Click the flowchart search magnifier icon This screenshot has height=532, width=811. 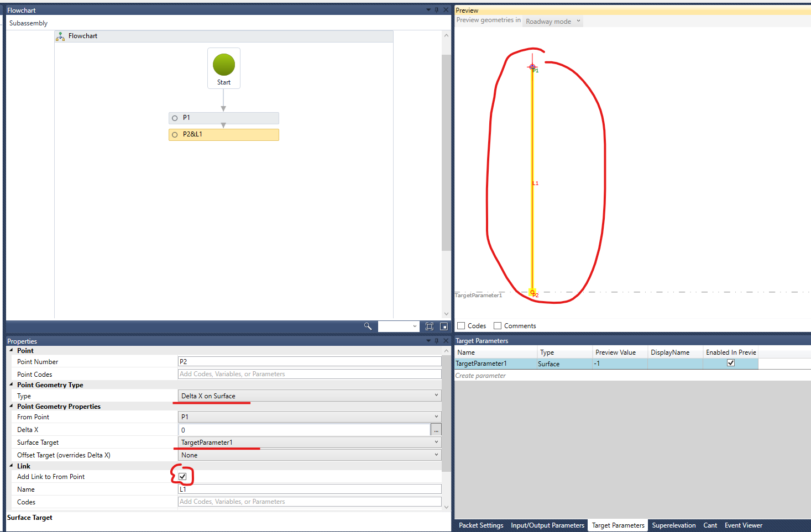[368, 326]
